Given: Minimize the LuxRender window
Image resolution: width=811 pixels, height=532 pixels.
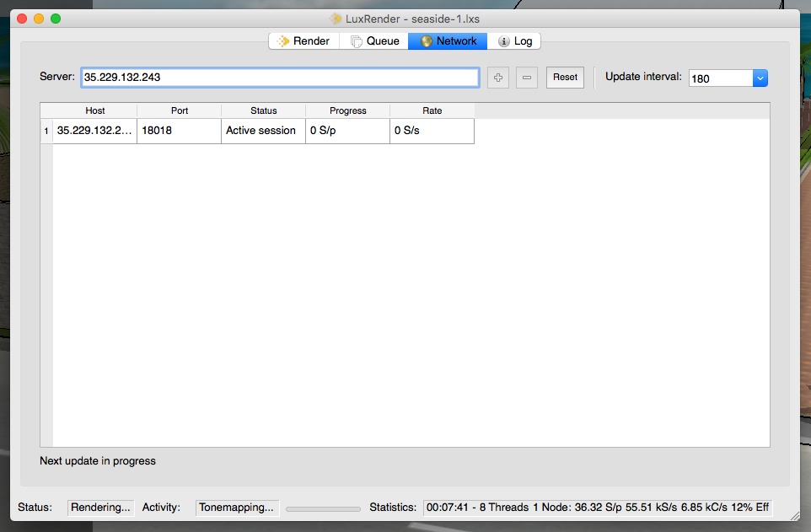Looking at the screenshot, I should 39,19.
